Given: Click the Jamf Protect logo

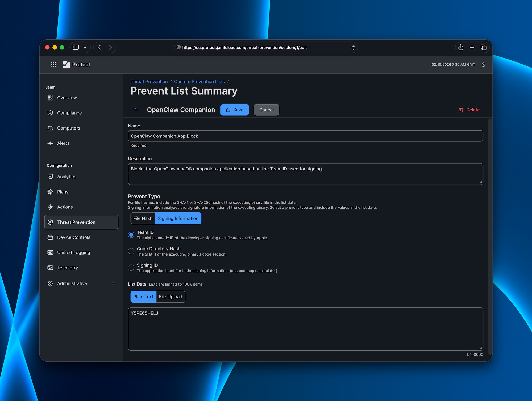Looking at the screenshot, I should pos(66,64).
